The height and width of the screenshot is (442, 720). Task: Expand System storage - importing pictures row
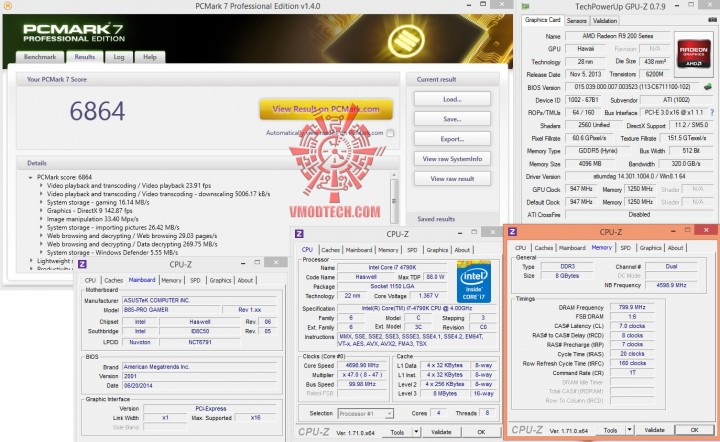coord(41,227)
